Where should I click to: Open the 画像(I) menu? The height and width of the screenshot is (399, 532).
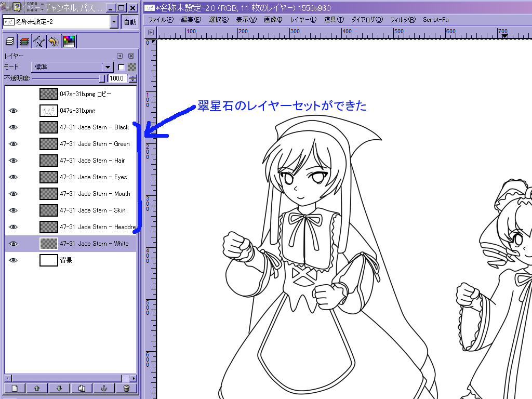(x=273, y=20)
